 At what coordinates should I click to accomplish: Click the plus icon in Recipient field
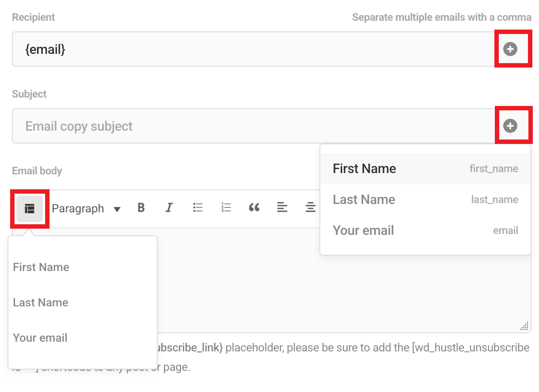tap(510, 49)
